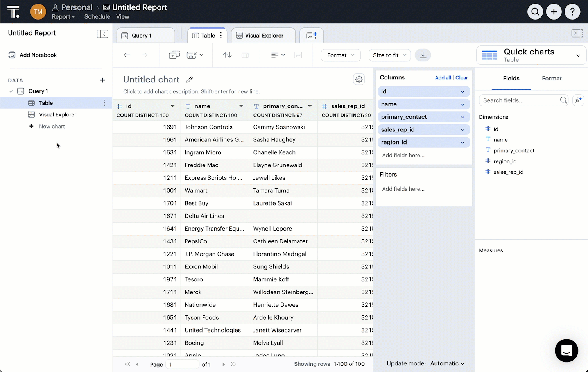
Task: Collapse the left sidebar panel
Action: pos(102,34)
